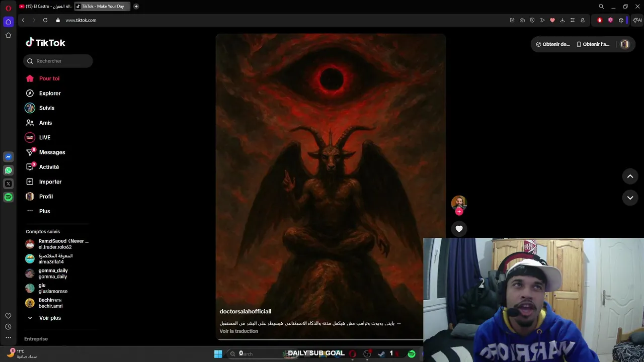The image size is (644, 362).
Task: Click the Rechercher search field
Action: [58, 61]
